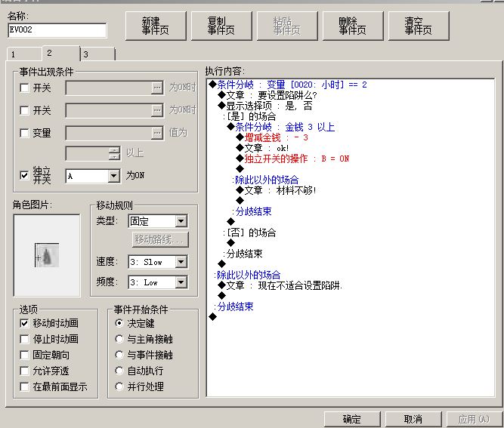Click the 删除事件页 button
The image size is (504, 428).
pos(353,26)
